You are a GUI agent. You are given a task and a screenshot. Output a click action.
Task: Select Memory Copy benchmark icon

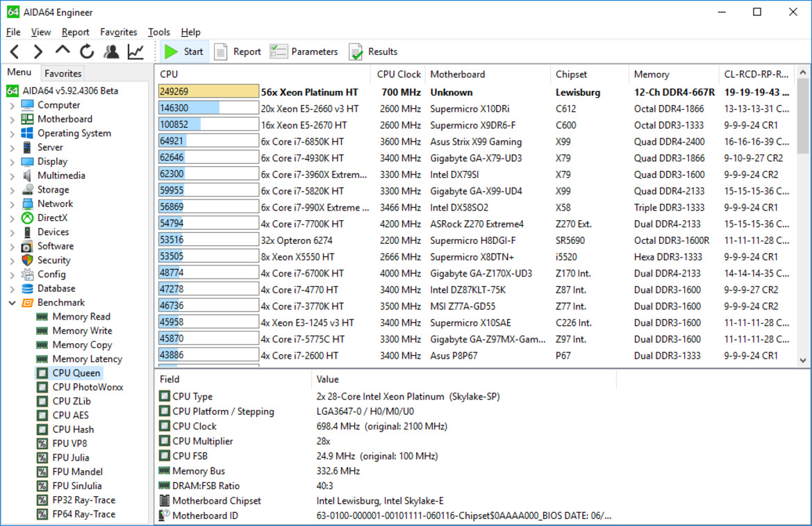coord(42,345)
